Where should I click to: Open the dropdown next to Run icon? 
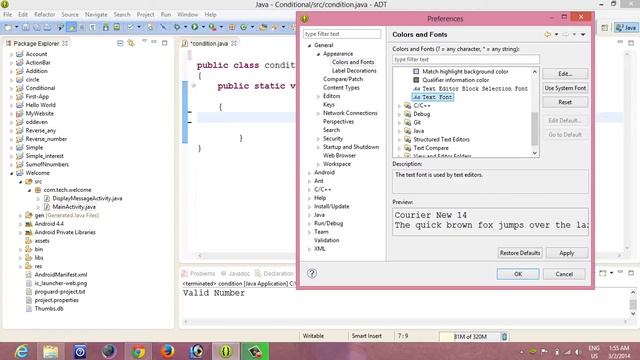click(x=203, y=27)
